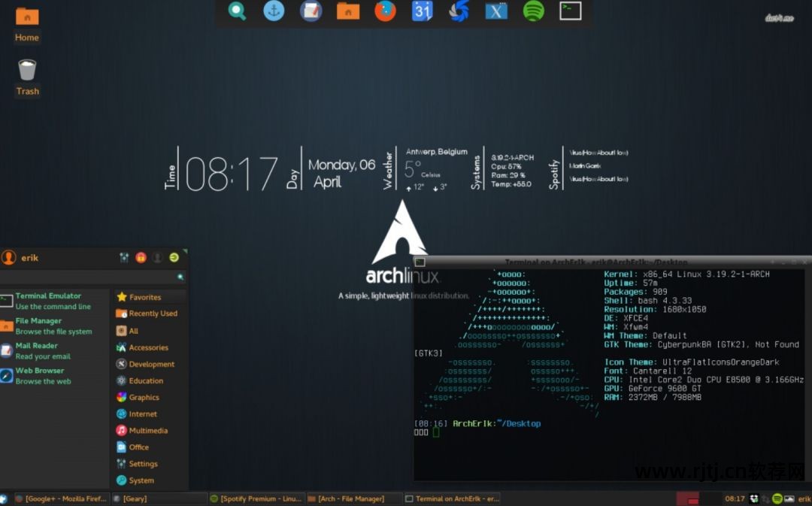Click the search icon in the menu search field
Viewport: 812px width, 506px height.
pos(180,277)
